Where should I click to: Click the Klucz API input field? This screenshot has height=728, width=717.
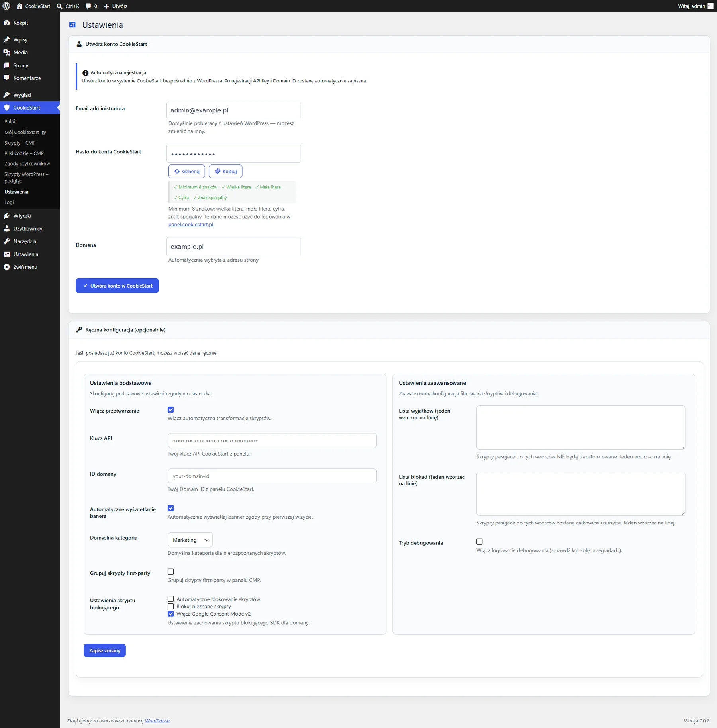tap(272, 440)
